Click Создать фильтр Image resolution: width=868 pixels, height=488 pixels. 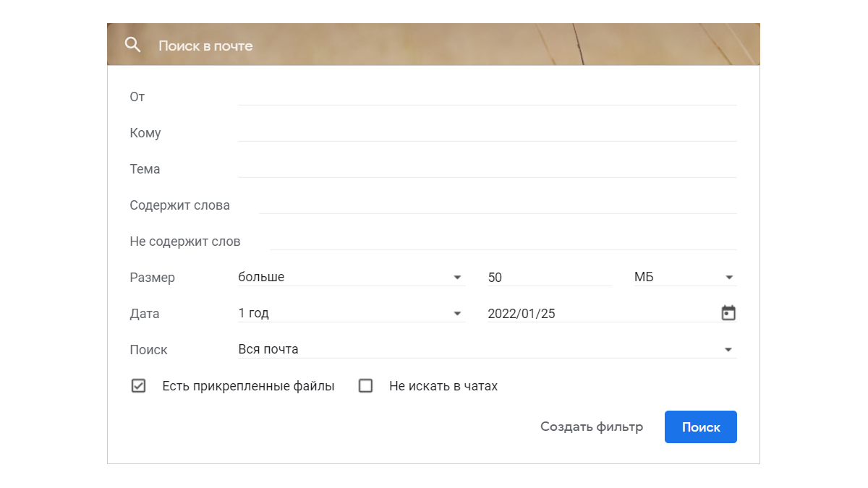click(591, 427)
